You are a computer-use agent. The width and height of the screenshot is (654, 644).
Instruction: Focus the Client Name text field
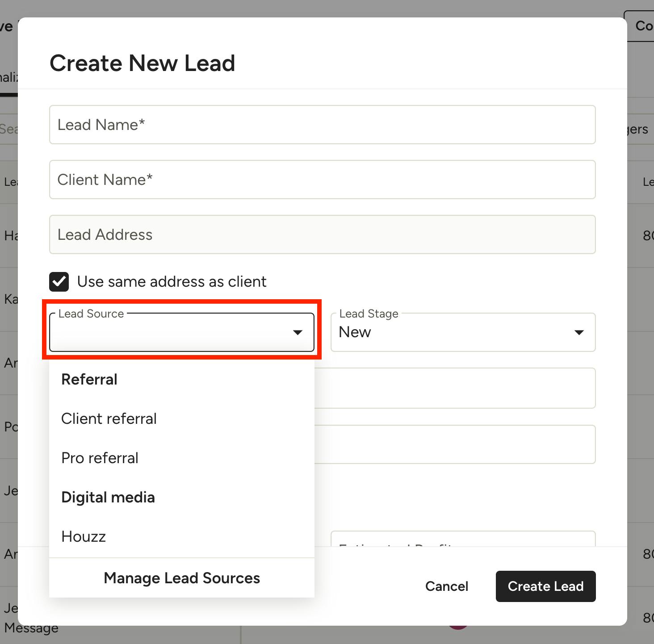tap(322, 180)
